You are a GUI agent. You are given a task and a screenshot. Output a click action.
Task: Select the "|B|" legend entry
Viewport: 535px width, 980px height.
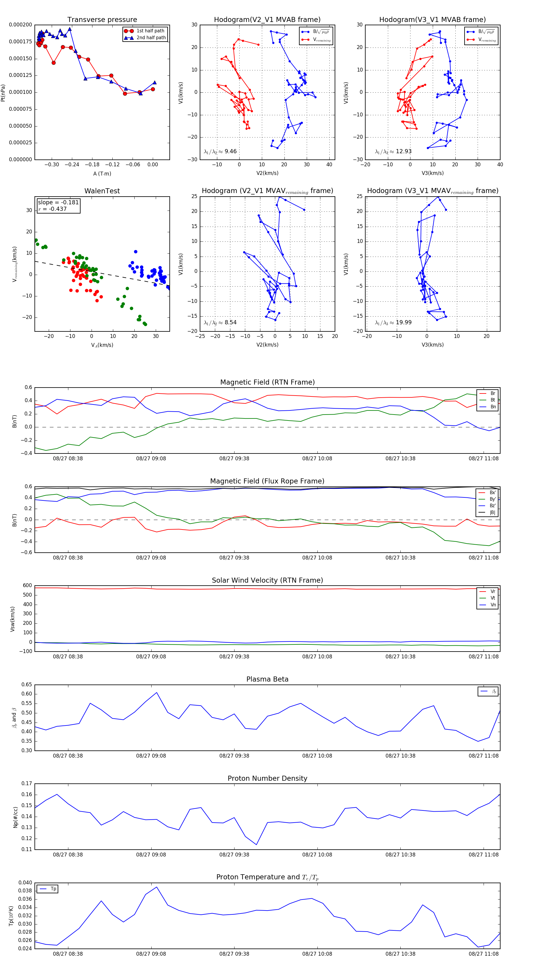point(487,513)
